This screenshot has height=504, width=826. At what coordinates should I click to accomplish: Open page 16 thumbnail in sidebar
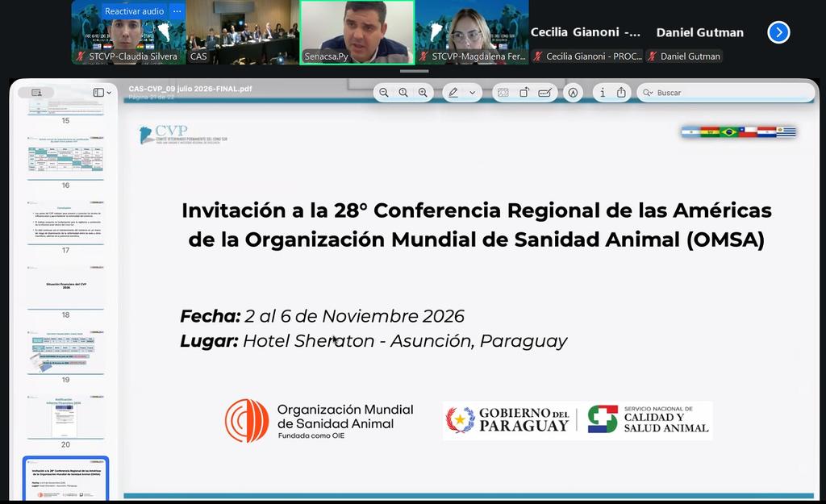tap(65, 157)
